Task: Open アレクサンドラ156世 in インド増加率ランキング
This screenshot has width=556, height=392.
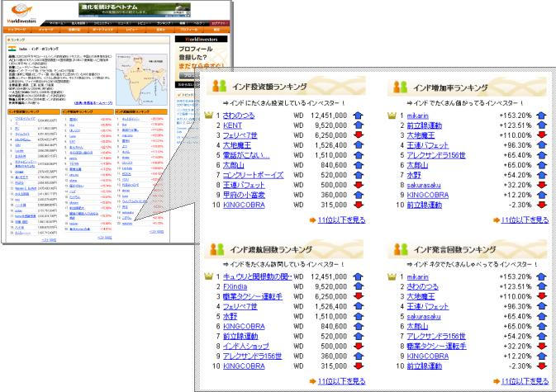Action: pyautogui.click(x=436, y=155)
